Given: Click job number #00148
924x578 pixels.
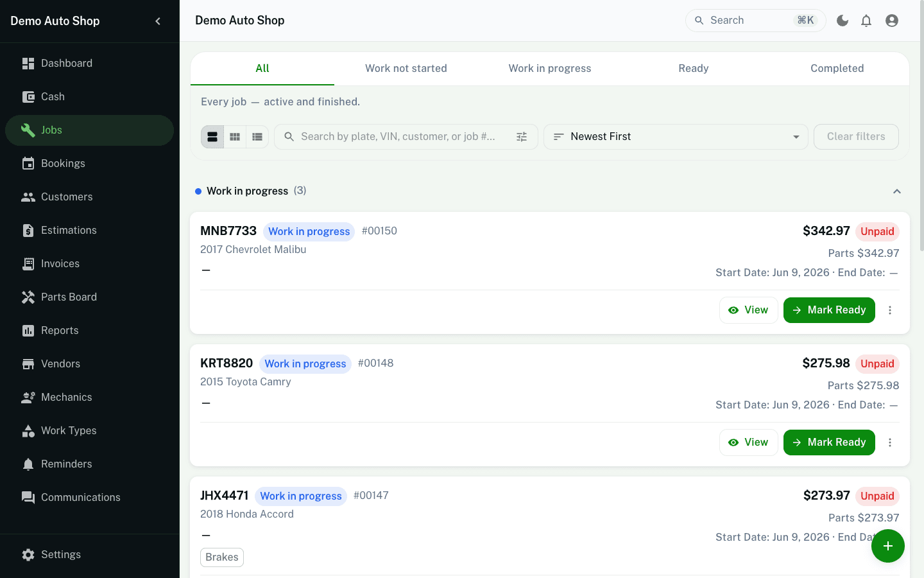Looking at the screenshot, I should point(375,363).
